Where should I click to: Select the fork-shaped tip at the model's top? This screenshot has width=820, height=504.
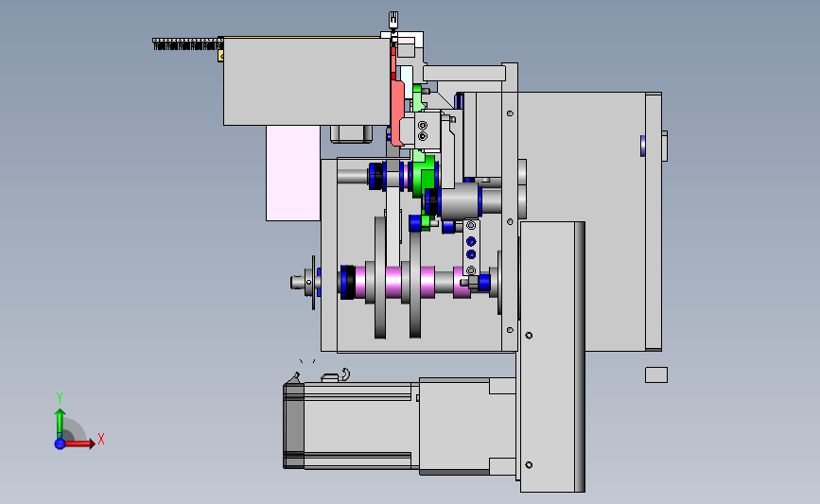point(393,20)
